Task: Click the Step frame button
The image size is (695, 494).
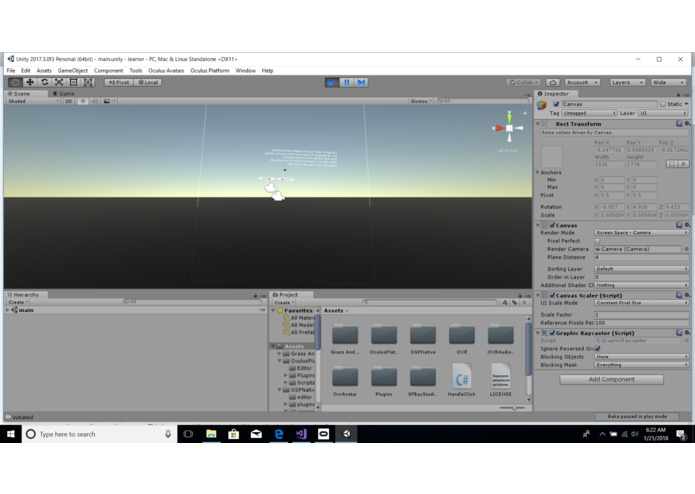Action: point(361,82)
